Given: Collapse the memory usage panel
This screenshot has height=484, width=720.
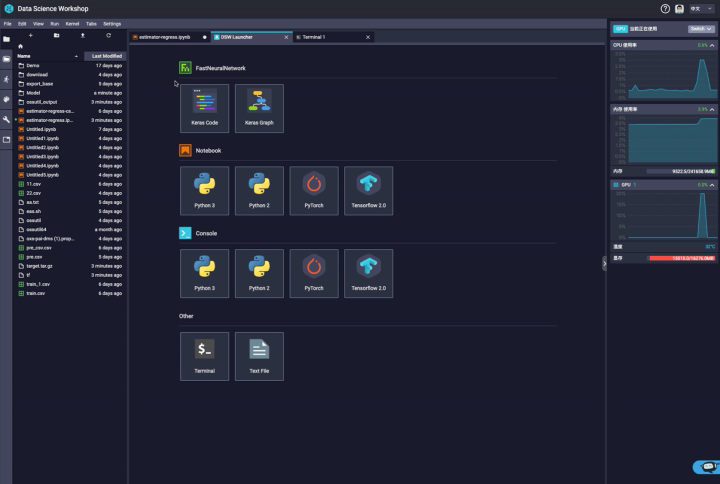Looking at the screenshot, I should coord(712,109).
